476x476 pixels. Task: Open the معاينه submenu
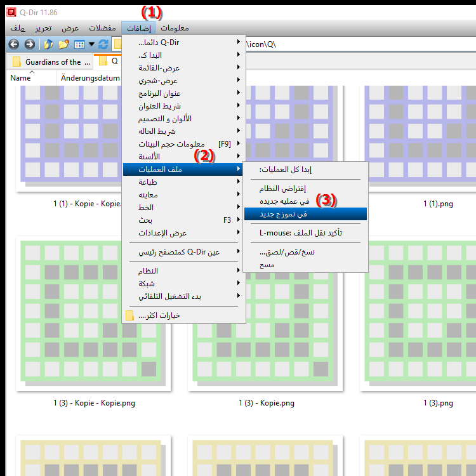(183, 195)
